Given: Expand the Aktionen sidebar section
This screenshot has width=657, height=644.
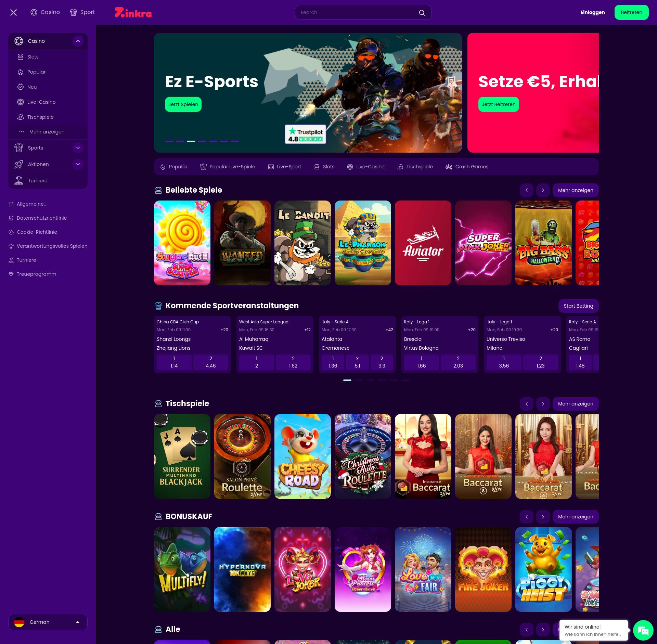Looking at the screenshot, I should (x=78, y=164).
